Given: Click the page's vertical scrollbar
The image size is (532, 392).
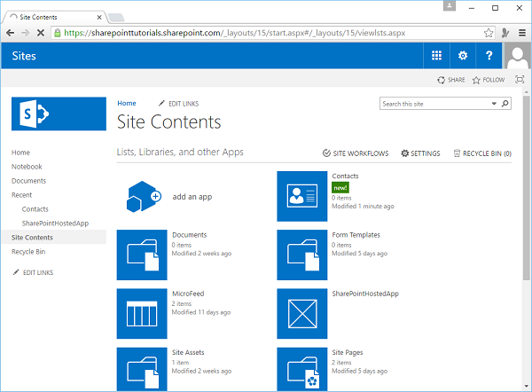Looking at the screenshot, I should click(x=527, y=222).
